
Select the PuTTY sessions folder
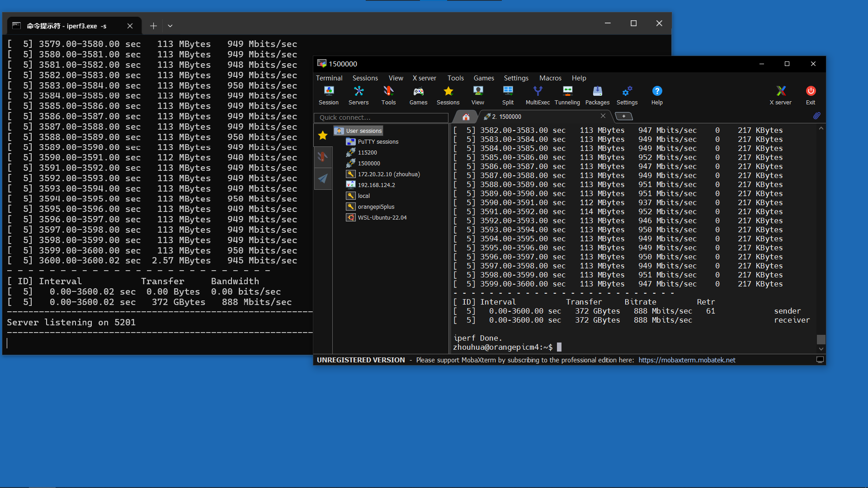tap(373, 141)
